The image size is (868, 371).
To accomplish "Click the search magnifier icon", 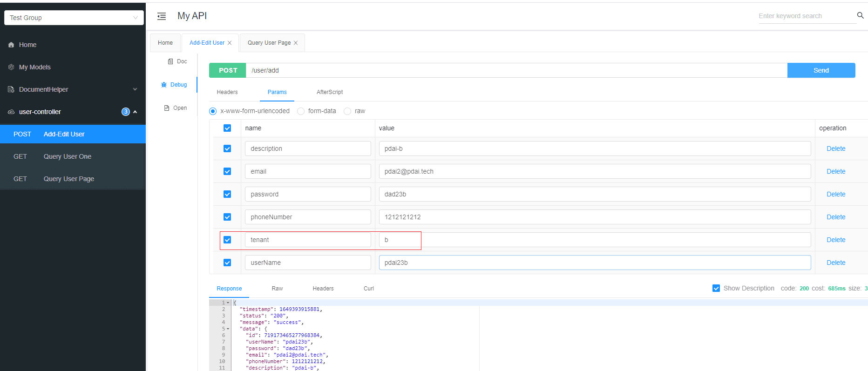I will tap(860, 15).
